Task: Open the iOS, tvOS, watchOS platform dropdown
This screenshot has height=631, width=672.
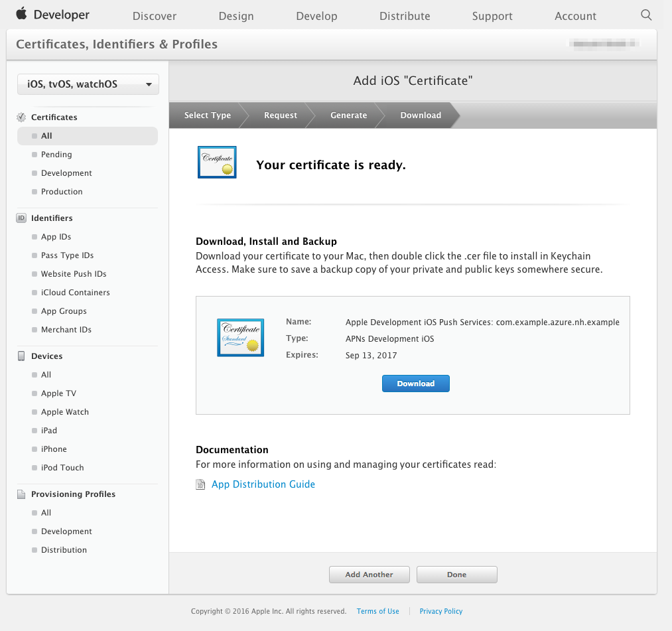Action: point(88,84)
